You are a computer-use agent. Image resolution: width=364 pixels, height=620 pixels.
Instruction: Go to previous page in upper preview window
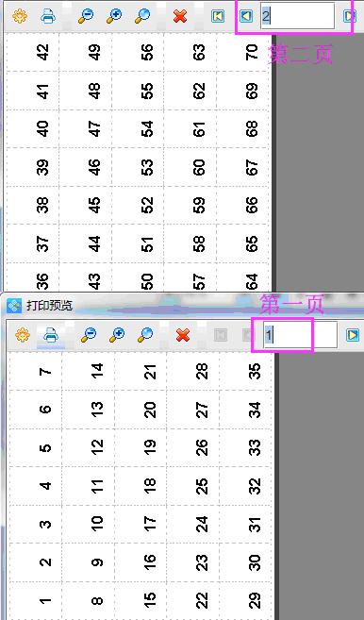tap(246, 16)
